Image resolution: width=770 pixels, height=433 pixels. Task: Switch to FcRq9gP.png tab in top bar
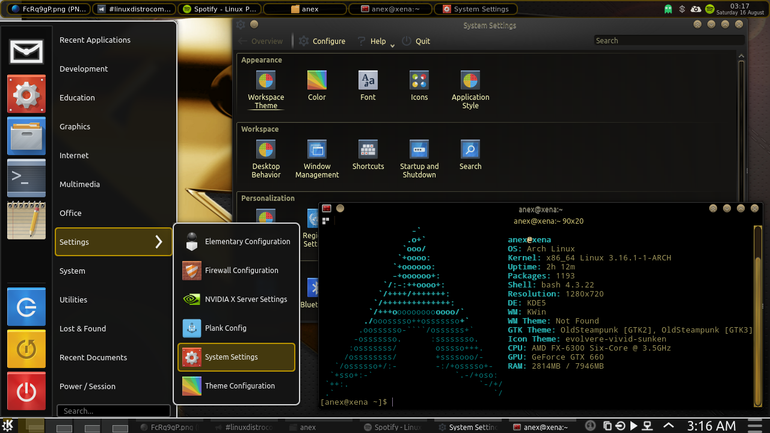(x=49, y=9)
